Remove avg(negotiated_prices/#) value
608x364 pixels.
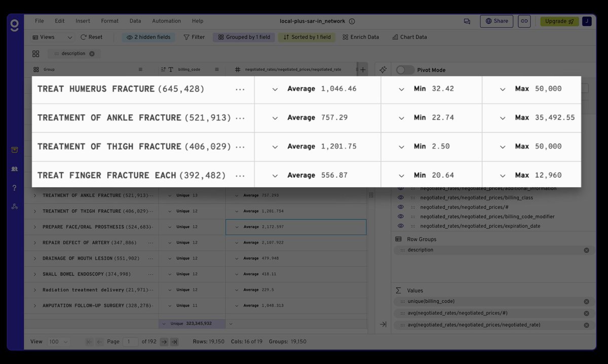(586, 313)
